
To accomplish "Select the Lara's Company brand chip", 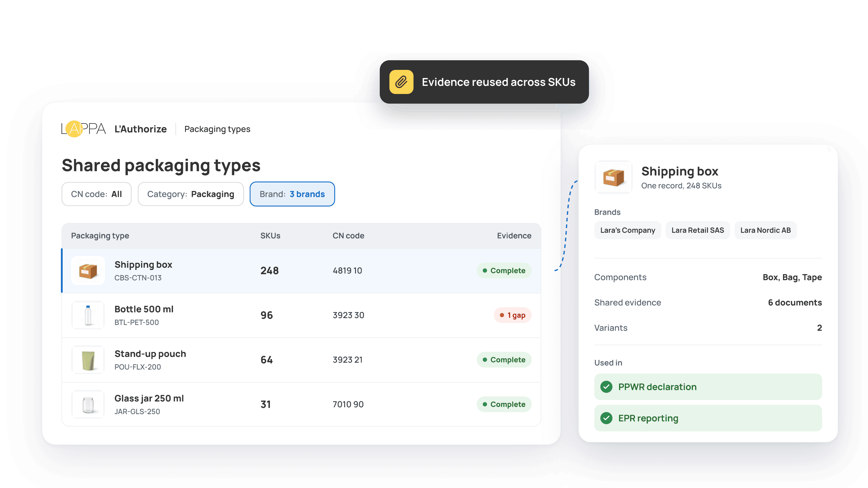I will coord(627,230).
